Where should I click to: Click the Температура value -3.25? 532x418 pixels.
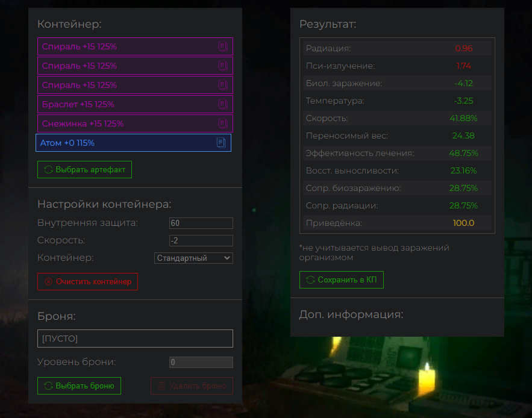click(x=463, y=101)
